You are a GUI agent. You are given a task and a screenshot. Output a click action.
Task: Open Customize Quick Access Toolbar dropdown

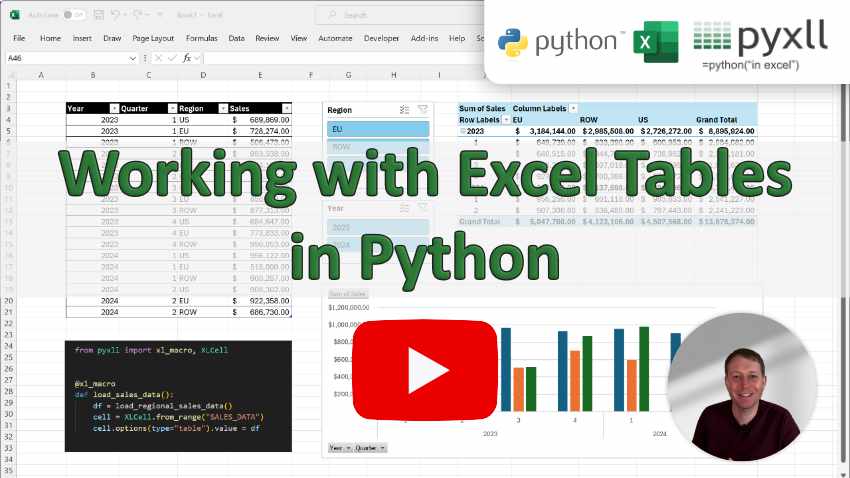pos(160,15)
